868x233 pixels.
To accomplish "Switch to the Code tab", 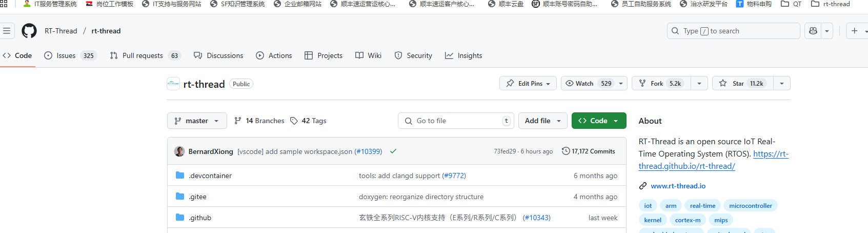I will (17, 55).
